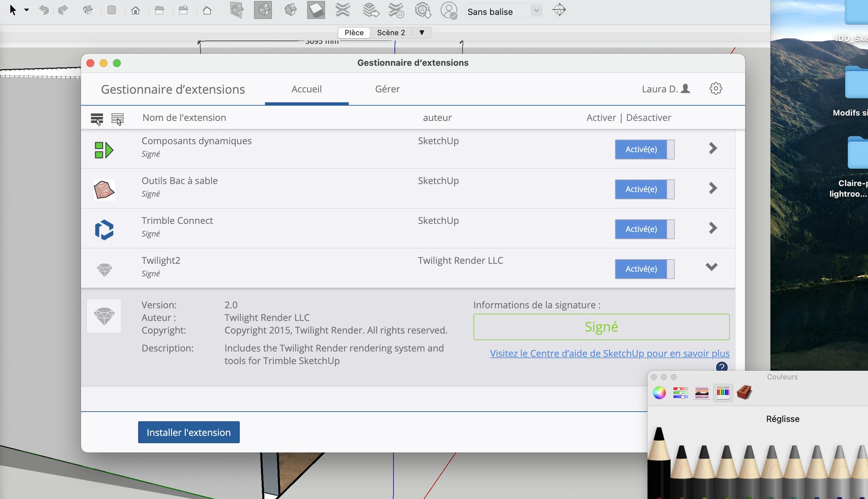
Task: Click the Twilight Render LLC author text
Action: click(x=460, y=260)
